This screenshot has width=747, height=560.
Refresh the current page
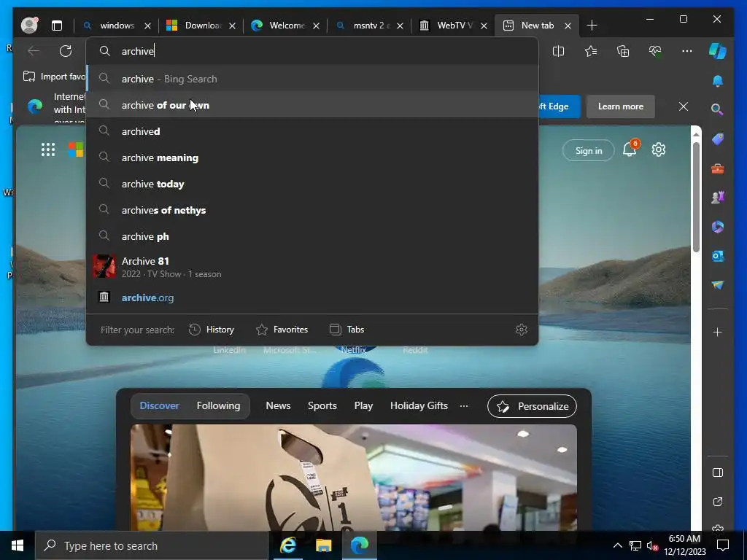pos(66,51)
